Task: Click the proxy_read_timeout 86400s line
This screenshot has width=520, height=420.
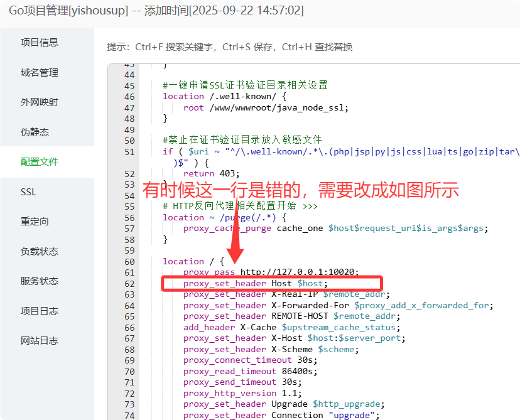Action: tap(251, 372)
